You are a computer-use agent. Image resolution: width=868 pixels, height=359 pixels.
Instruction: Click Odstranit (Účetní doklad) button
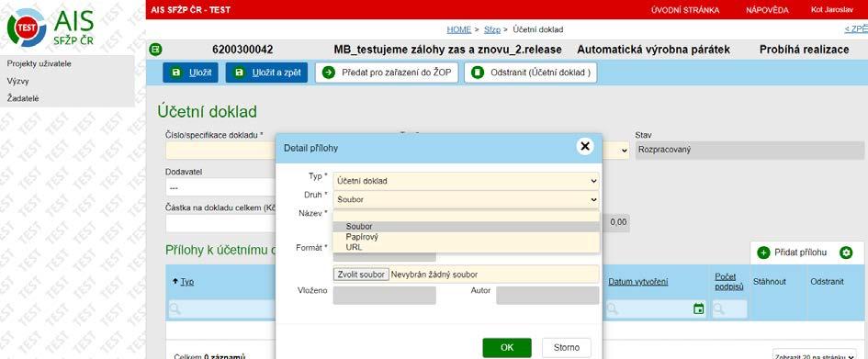pyautogui.click(x=530, y=73)
